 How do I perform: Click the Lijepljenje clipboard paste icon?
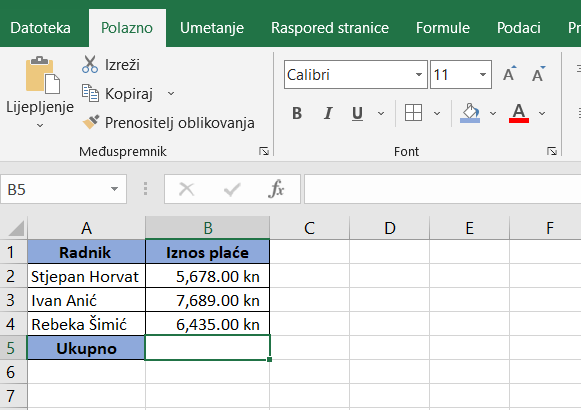tap(42, 74)
